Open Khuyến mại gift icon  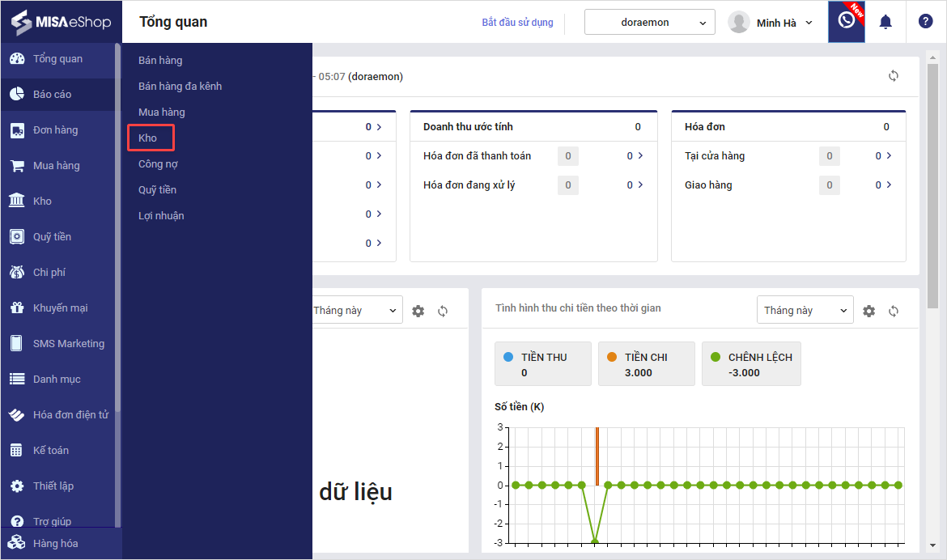tap(18, 308)
